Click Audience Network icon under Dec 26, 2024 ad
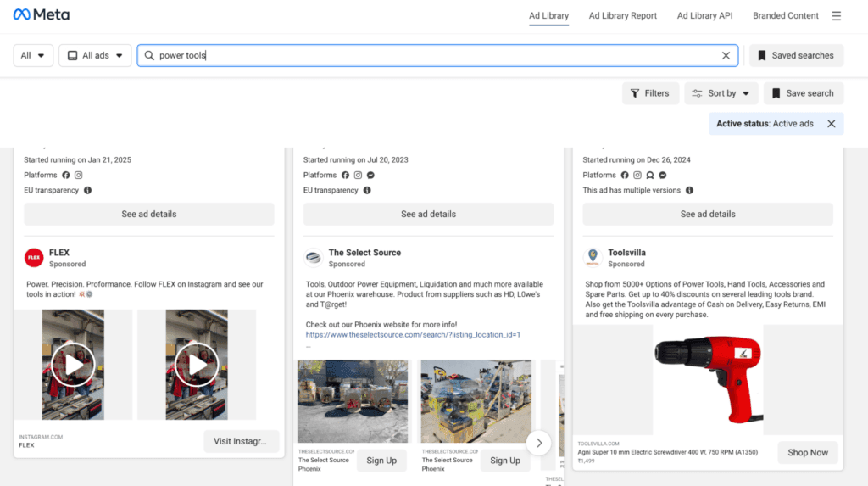868x486 pixels. tap(650, 175)
